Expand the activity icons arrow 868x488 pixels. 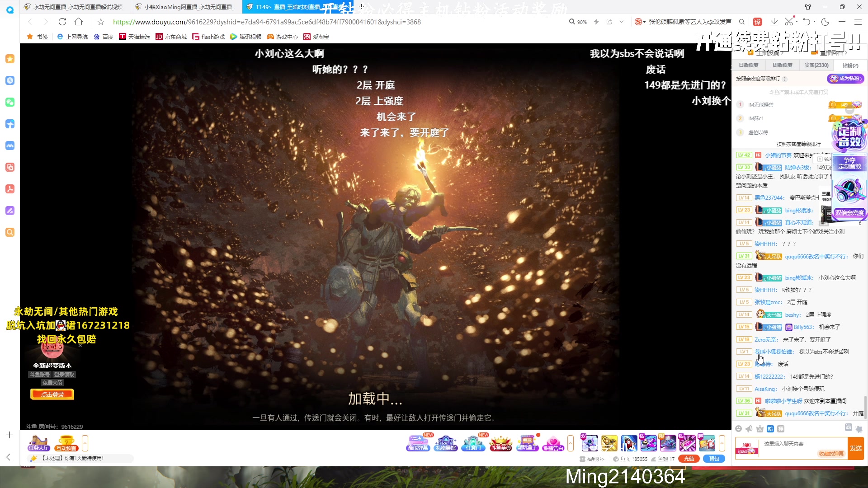(x=571, y=443)
